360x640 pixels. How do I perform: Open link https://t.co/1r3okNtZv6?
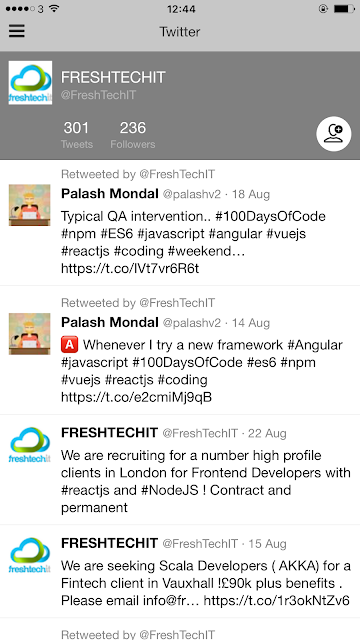point(277,600)
